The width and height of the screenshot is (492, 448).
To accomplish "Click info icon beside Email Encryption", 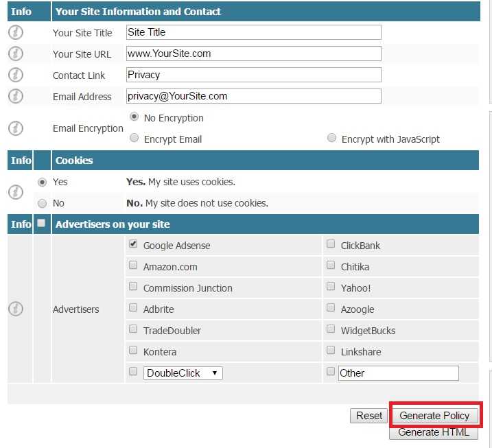I will (16, 128).
